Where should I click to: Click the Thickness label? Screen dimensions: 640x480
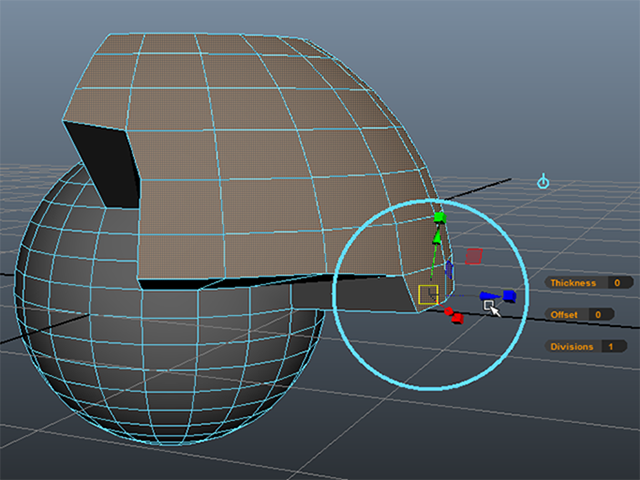pyautogui.click(x=573, y=283)
